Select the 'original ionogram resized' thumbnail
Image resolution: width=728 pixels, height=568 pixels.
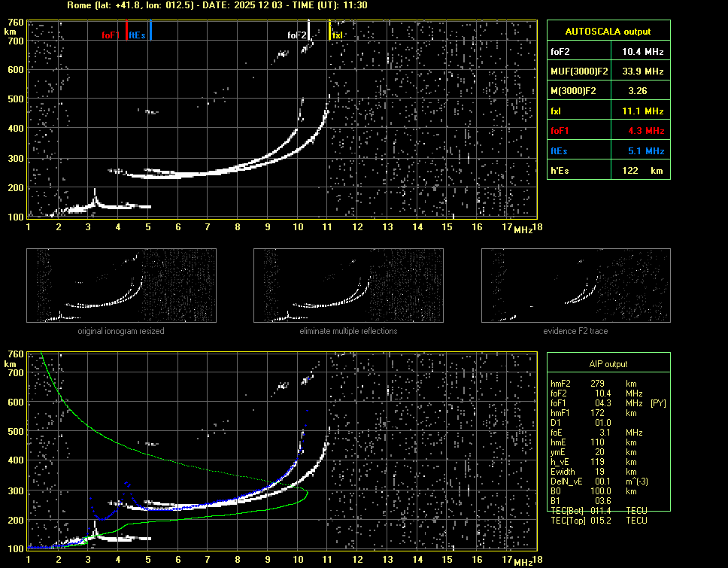[x=121, y=285]
